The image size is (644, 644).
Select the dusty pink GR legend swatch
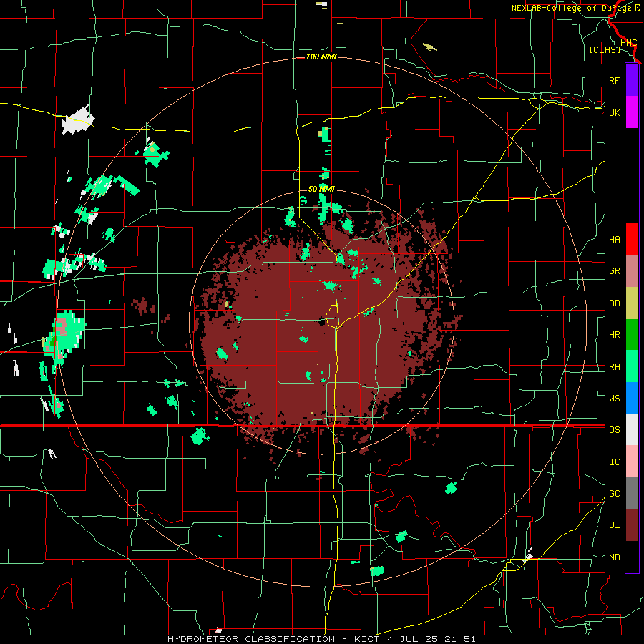632,271
